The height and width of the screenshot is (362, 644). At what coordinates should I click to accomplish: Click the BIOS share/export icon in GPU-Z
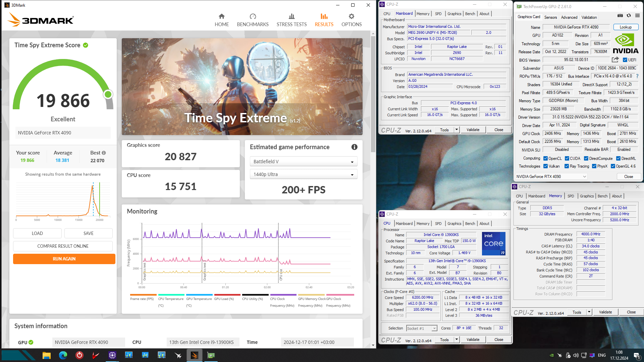pos(615,60)
